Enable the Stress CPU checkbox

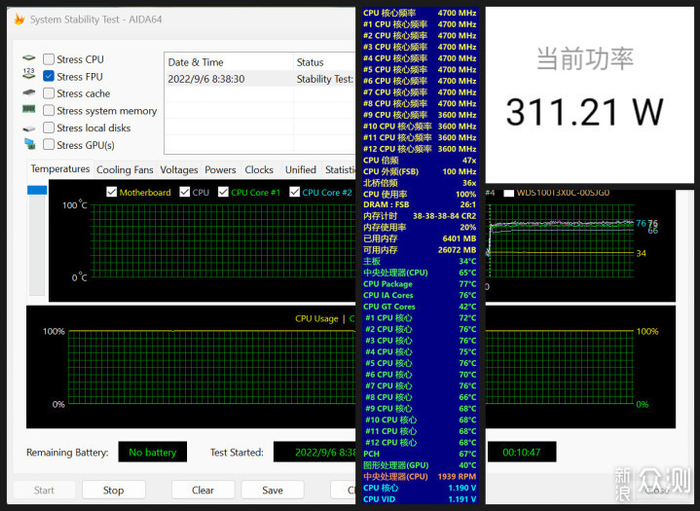click(x=49, y=59)
